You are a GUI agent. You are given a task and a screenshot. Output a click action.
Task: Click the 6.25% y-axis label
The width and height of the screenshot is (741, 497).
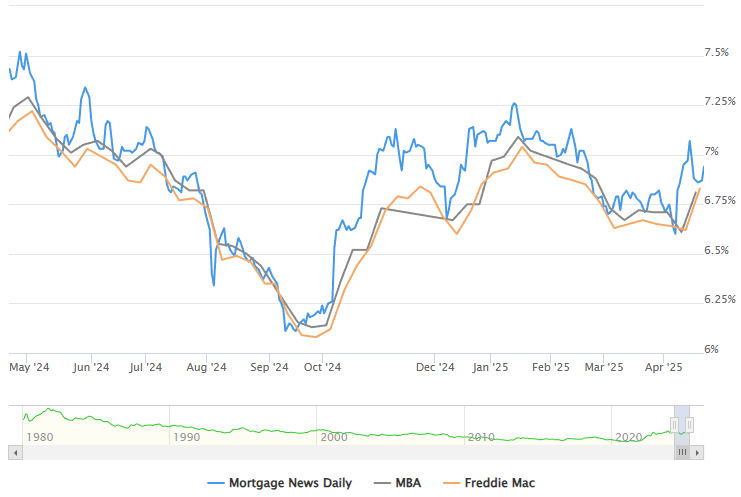[x=717, y=299]
